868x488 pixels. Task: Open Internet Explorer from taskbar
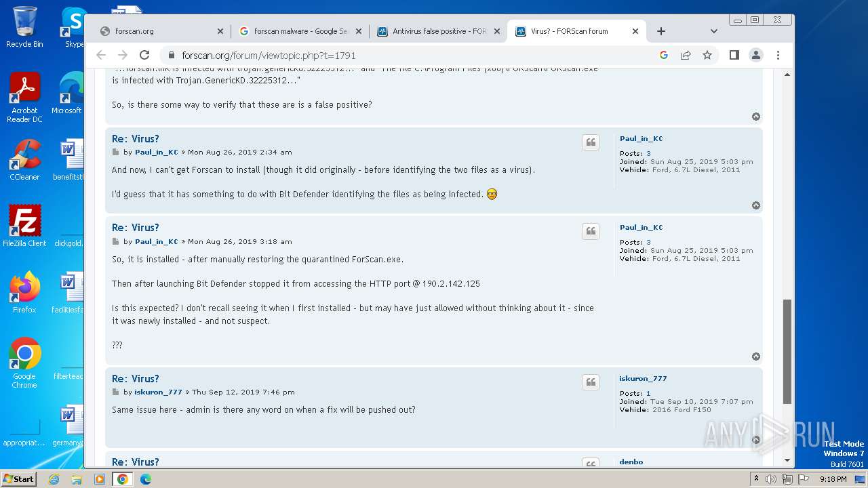tap(54, 479)
